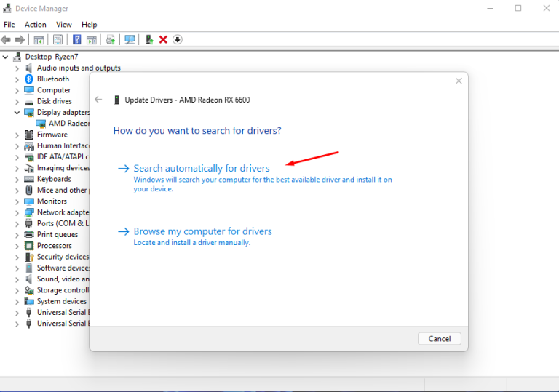Click the Audio inputs and outputs speaker icon

(x=29, y=68)
